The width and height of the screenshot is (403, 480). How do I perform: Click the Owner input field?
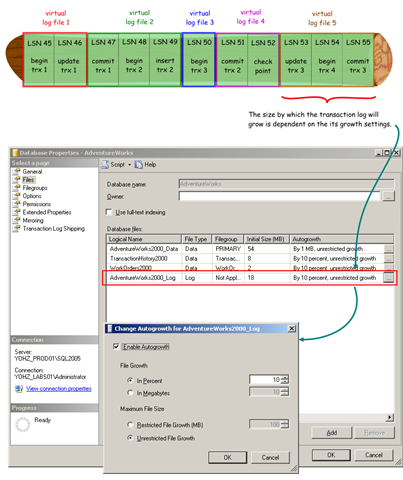[x=279, y=196]
